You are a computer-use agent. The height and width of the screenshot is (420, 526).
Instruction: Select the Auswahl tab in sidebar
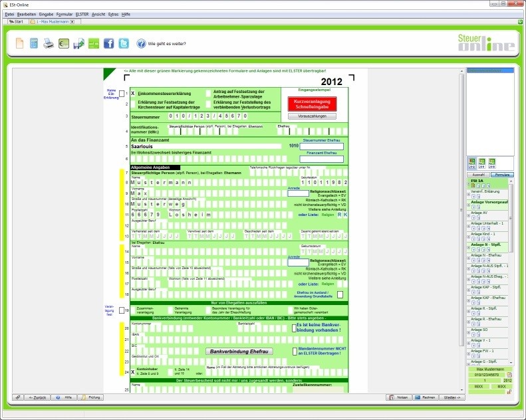point(478,175)
